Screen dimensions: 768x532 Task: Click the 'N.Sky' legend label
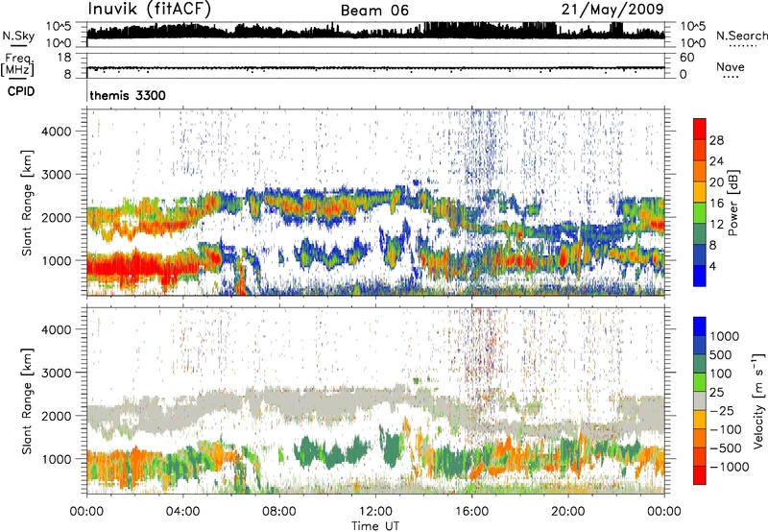point(18,36)
